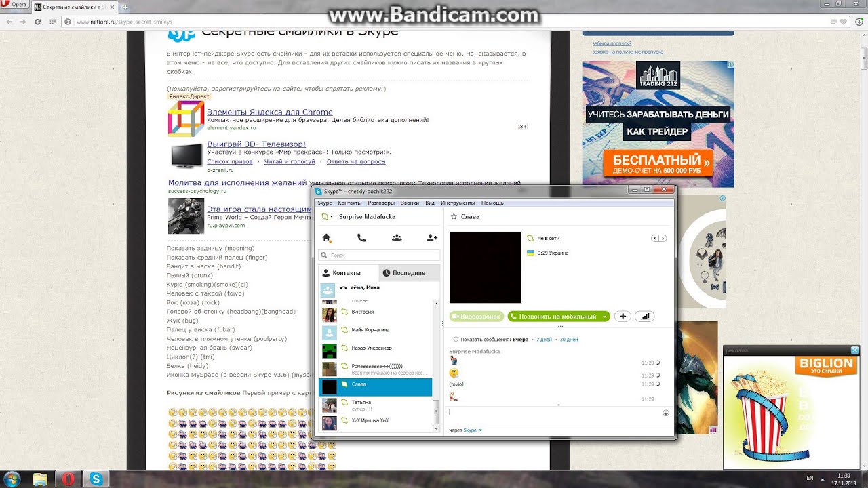
Task: Open the Помощь menu
Action: [x=492, y=203]
